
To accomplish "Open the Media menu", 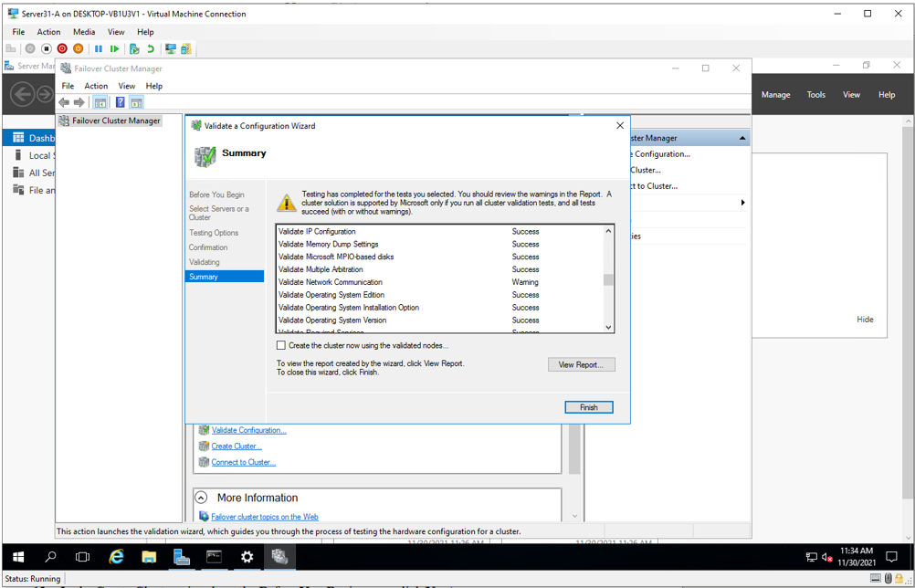I will click(84, 32).
